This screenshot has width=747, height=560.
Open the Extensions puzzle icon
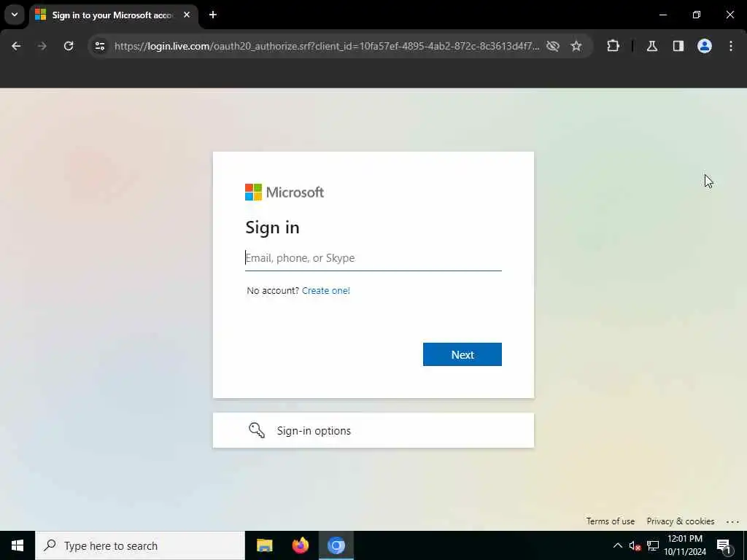(x=613, y=46)
